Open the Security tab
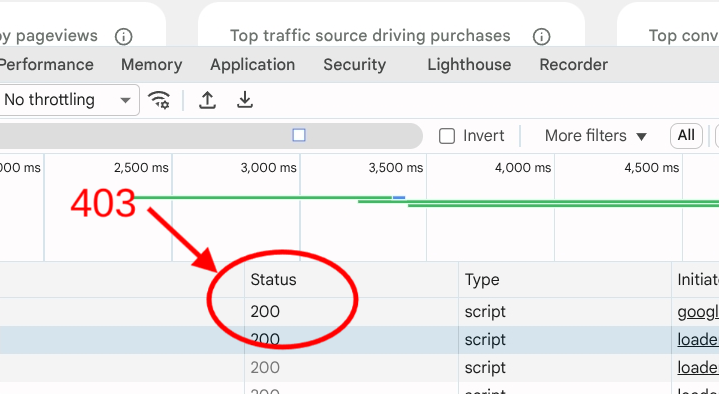Image resolution: width=719 pixels, height=394 pixels. point(354,65)
